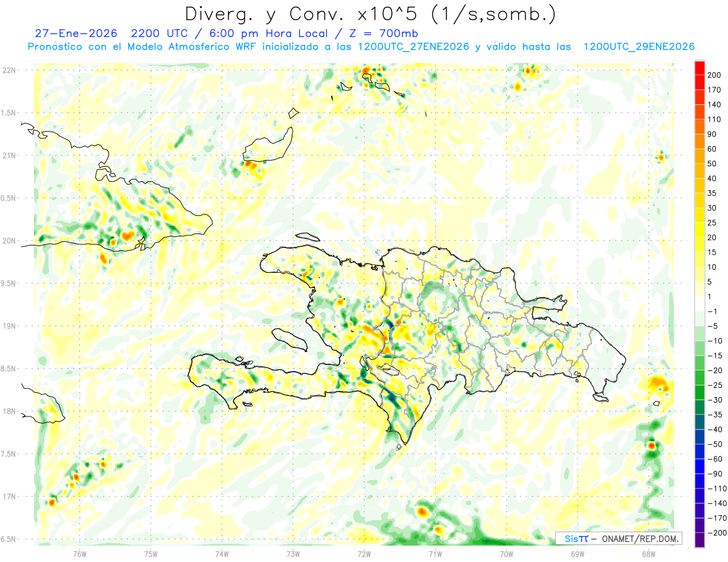Click the '-25' color bar label

[716, 385]
